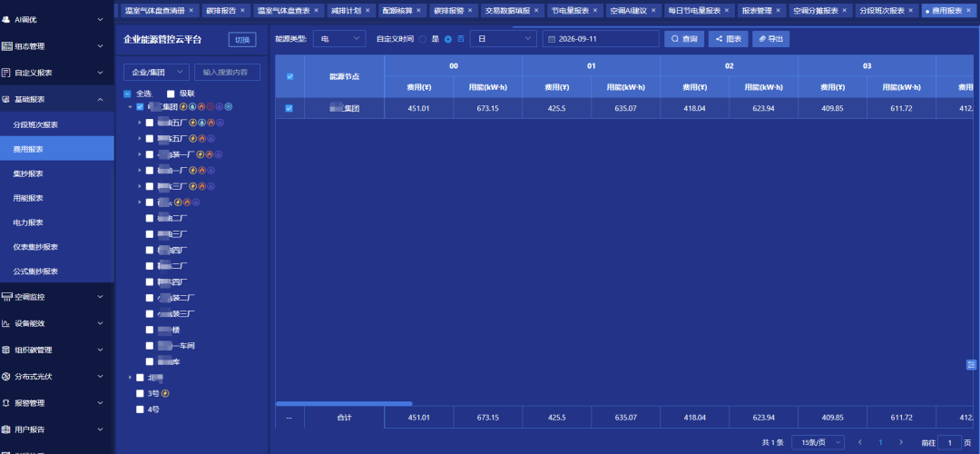Click the 图表 chart button
This screenshot has width=980, height=454.
[728, 39]
